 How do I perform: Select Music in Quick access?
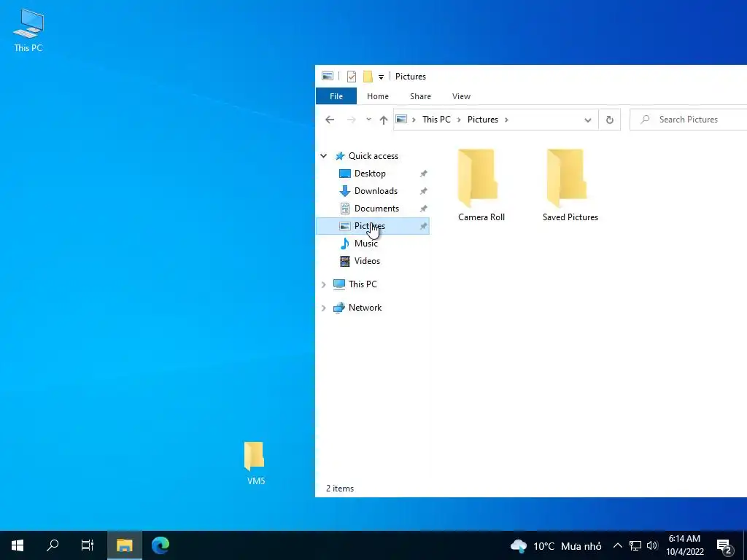pos(365,244)
